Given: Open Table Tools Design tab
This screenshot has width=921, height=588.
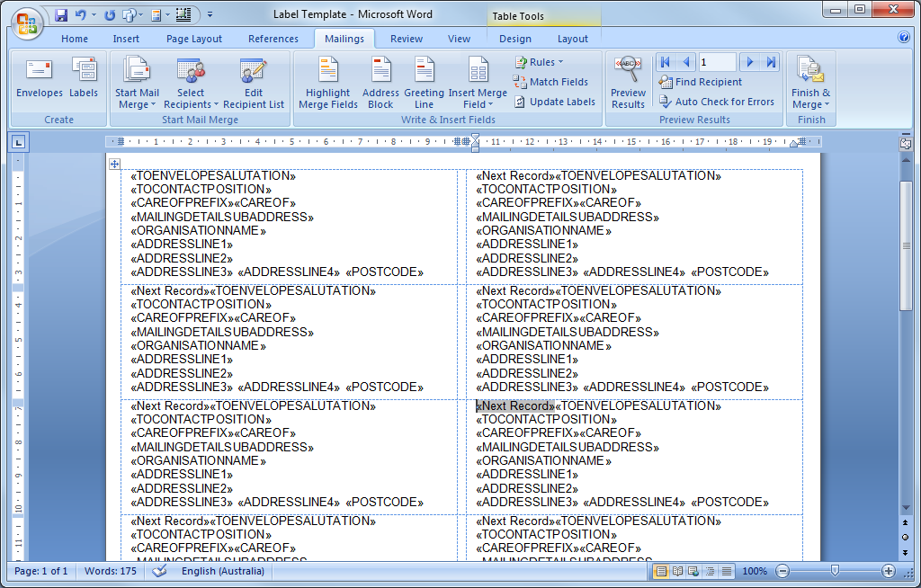Looking at the screenshot, I should [515, 39].
